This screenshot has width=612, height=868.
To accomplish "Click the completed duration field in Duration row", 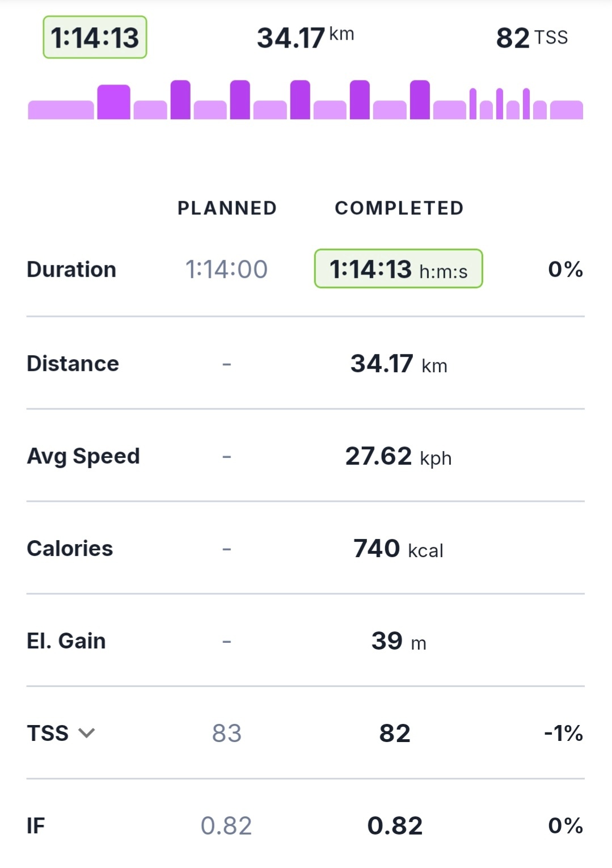I will click(398, 269).
